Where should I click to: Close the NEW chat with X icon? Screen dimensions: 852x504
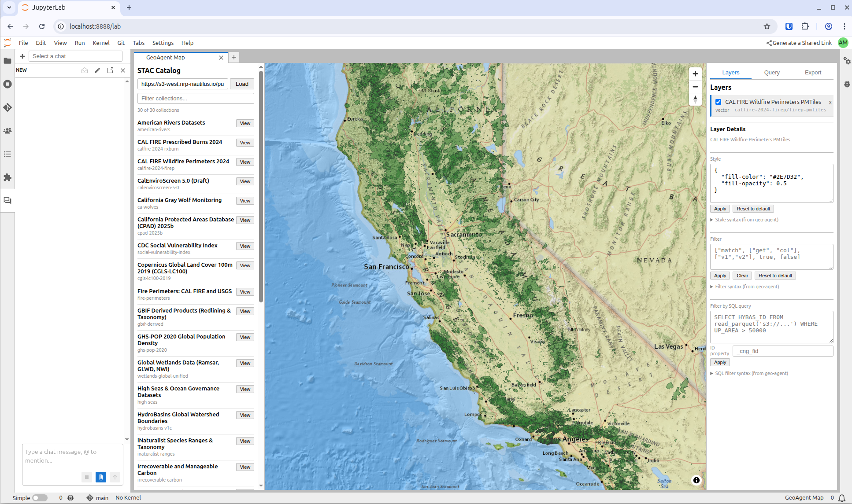(123, 70)
